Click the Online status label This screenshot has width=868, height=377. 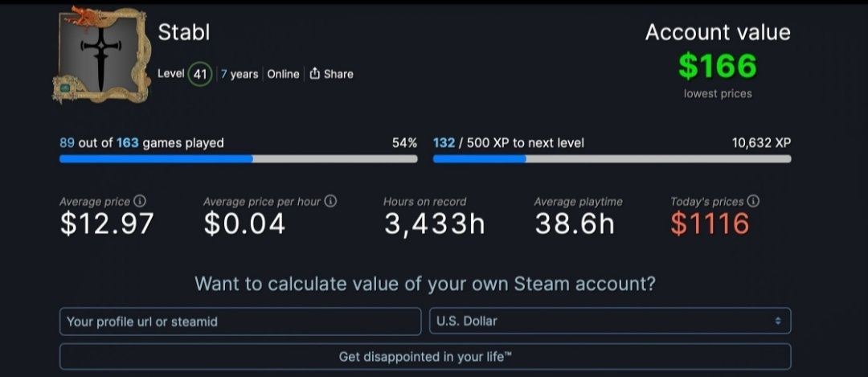tap(283, 74)
